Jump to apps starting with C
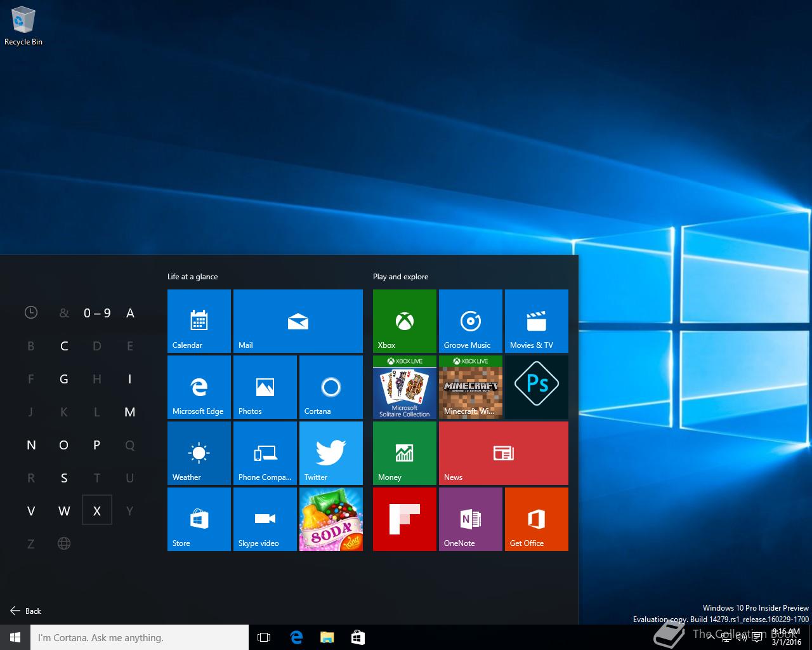 click(x=64, y=346)
